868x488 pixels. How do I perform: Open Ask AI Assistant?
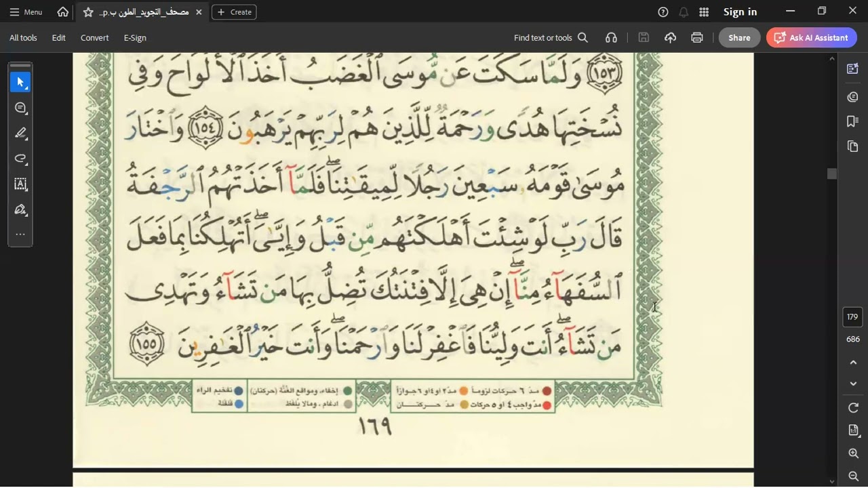pos(811,38)
